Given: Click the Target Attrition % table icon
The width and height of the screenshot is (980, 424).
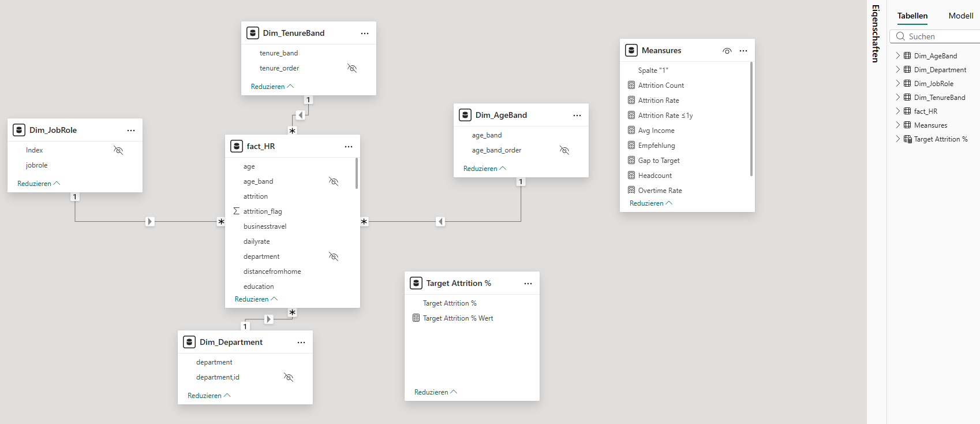Looking at the screenshot, I should coord(416,283).
